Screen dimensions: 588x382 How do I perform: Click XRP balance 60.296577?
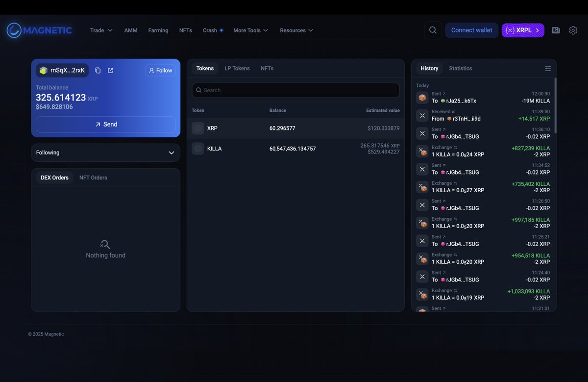pyautogui.click(x=282, y=128)
